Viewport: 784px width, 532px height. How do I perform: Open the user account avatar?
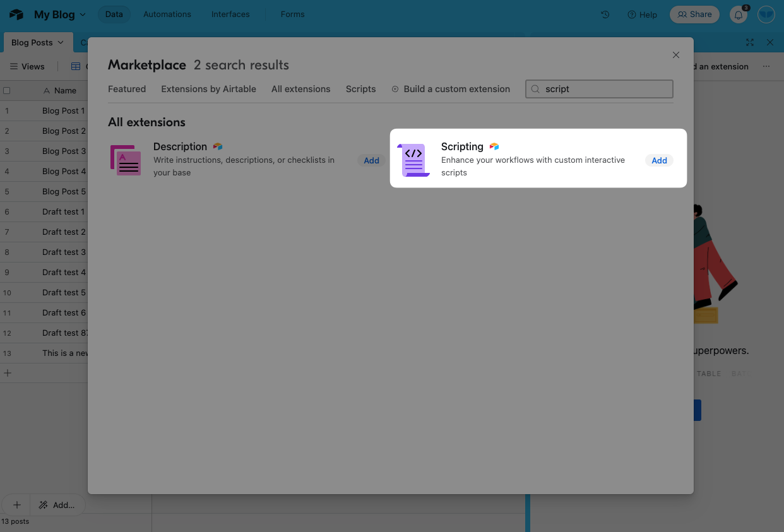766,15
